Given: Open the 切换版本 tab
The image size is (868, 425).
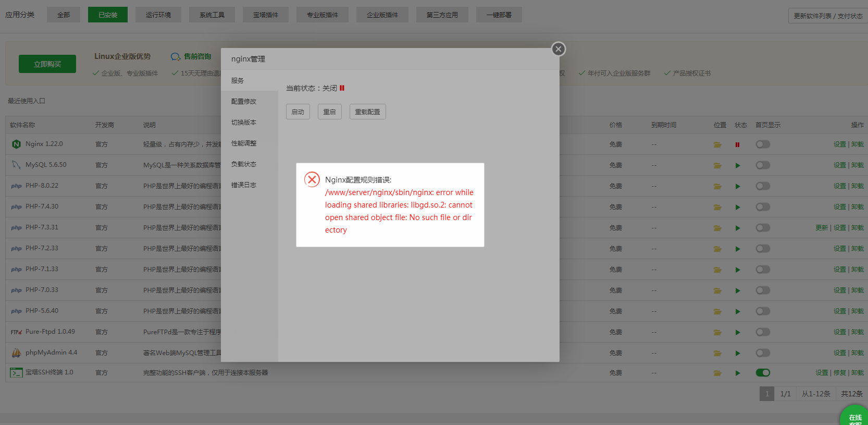Looking at the screenshot, I should (250, 122).
